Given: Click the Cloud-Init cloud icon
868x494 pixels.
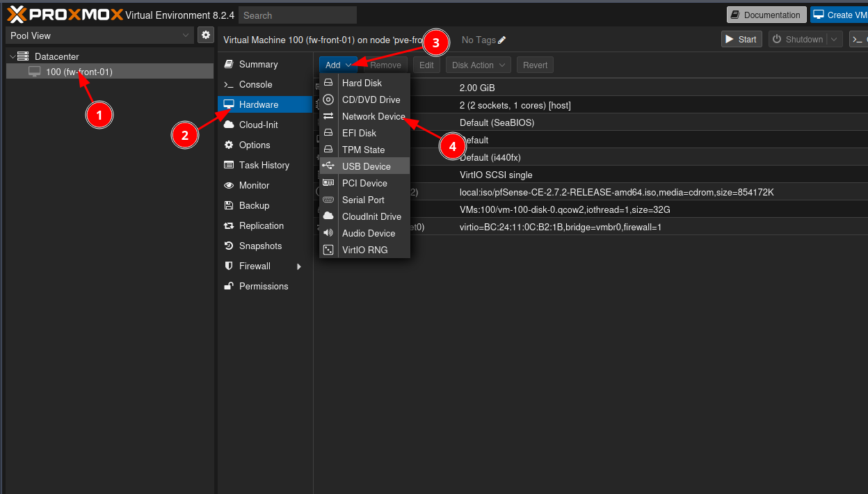Looking at the screenshot, I should pyautogui.click(x=228, y=125).
